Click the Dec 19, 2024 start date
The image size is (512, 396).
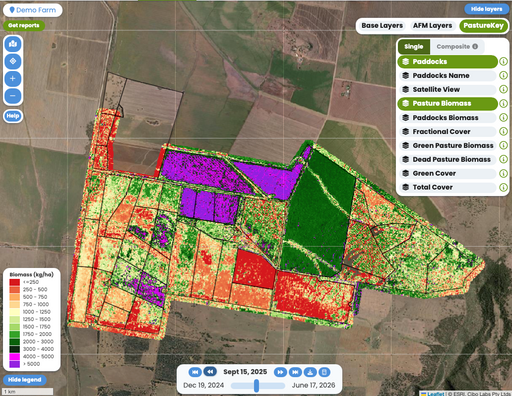(x=203, y=385)
